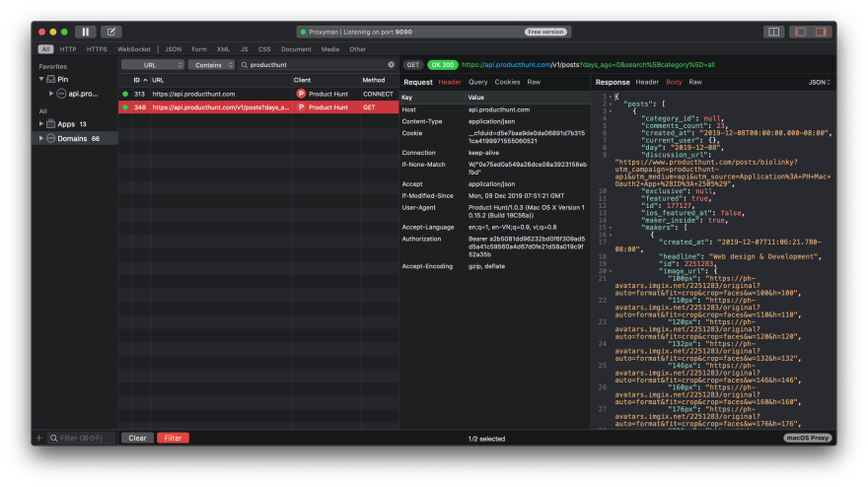Click the Authorization header key
The width and height of the screenshot is (868, 487).
(421, 240)
